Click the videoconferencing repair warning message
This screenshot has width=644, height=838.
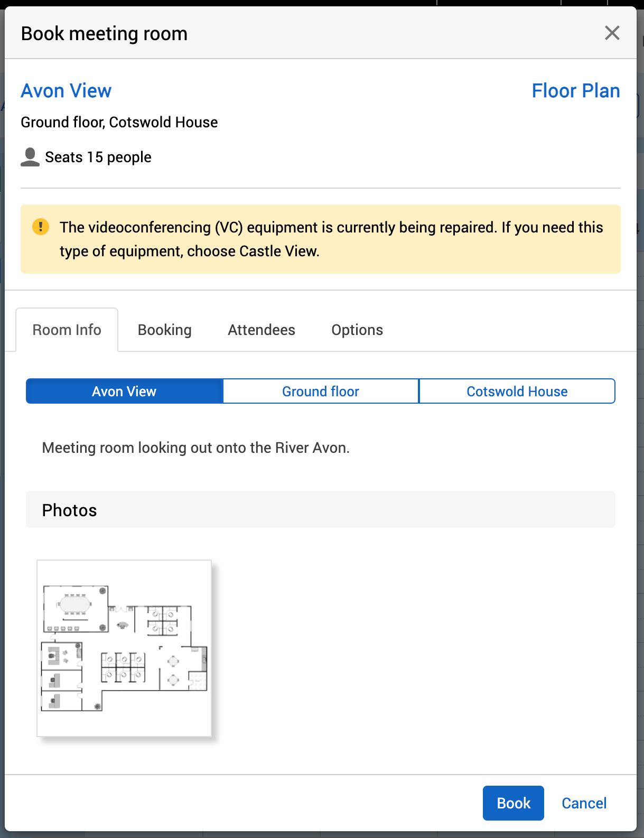pyautogui.click(x=331, y=239)
